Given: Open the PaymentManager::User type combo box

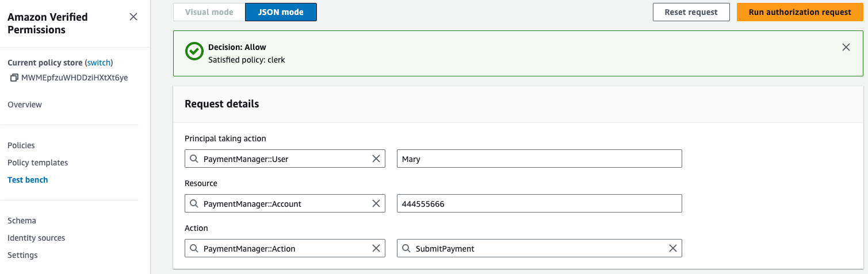Looking at the screenshot, I should click(x=285, y=159).
